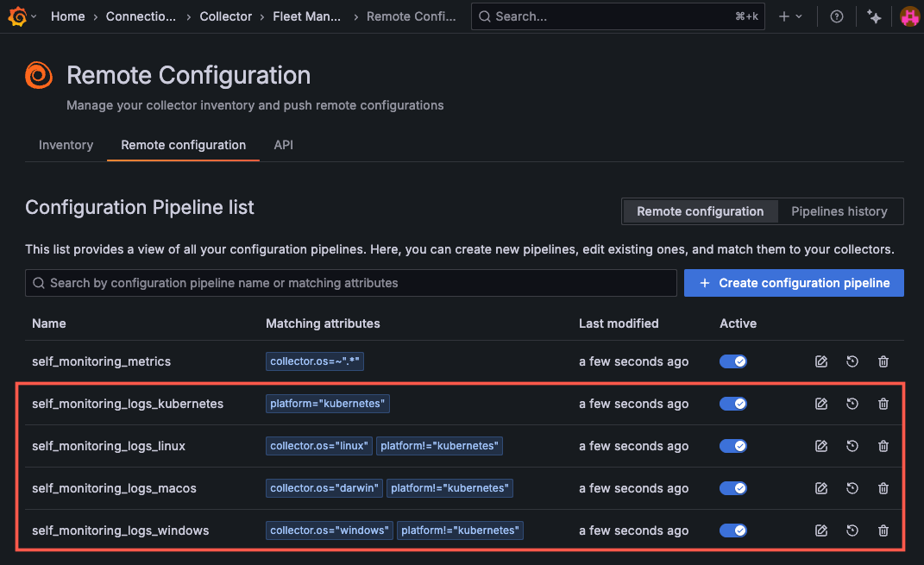Switch to the Inventory tab
The width and height of the screenshot is (924, 565).
(x=66, y=145)
